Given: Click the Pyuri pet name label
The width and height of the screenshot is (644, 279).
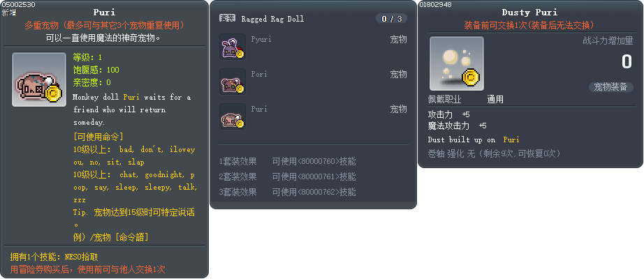Looking at the screenshot, I should (x=261, y=39).
